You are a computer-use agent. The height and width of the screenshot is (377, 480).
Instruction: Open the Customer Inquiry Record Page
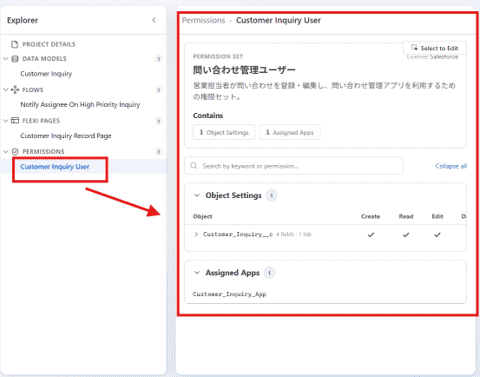(66, 136)
